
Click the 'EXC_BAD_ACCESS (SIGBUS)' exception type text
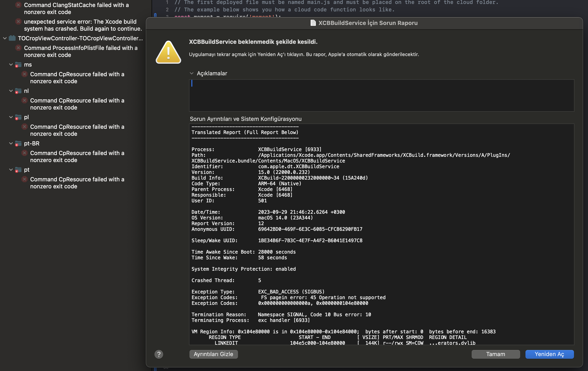coord(291,291)
